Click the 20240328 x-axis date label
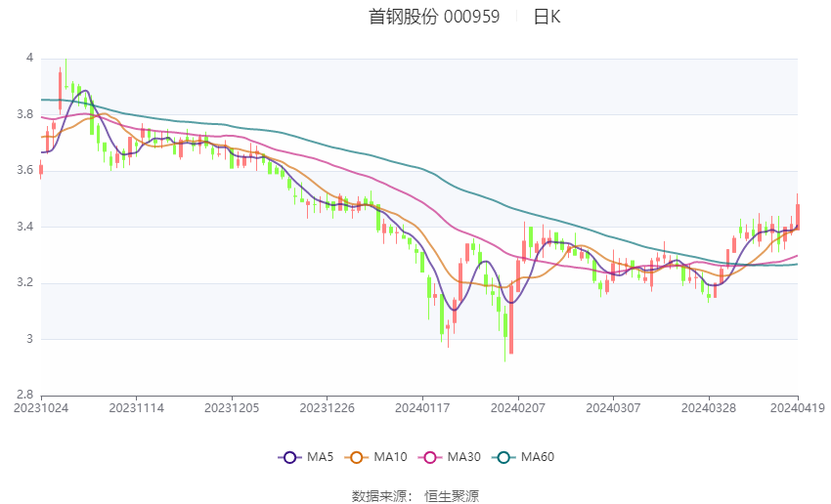Image resolution: width=831 pixels, height=504 pixels. point(709,408)
